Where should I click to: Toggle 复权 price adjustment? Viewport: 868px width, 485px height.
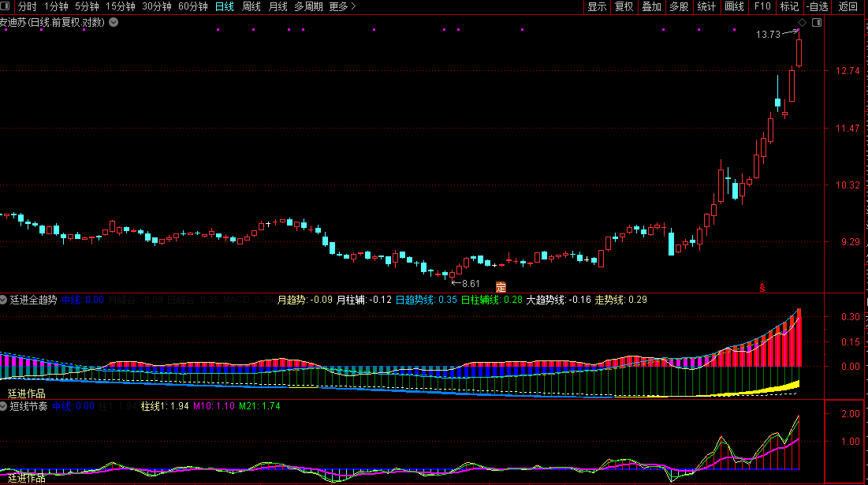point(624,6)
